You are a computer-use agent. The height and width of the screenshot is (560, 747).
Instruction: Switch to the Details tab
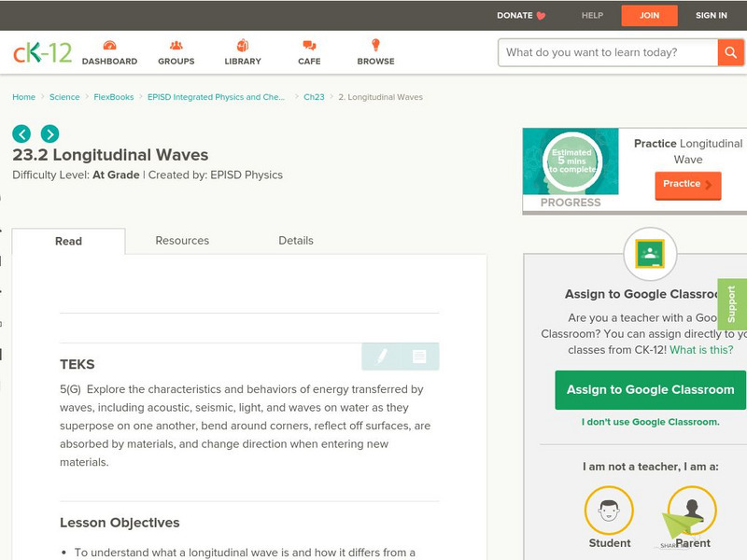pos(296,241)
